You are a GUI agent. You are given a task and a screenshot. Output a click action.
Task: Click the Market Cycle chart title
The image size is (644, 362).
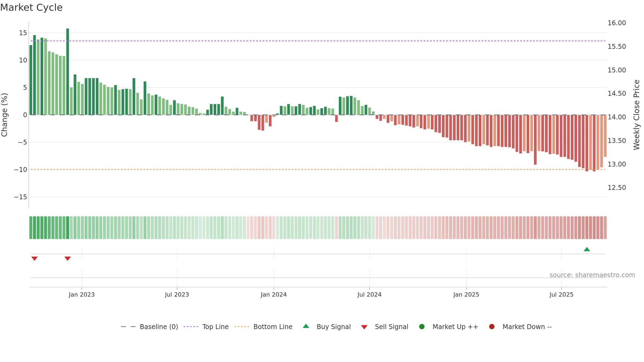pos(31,8)
